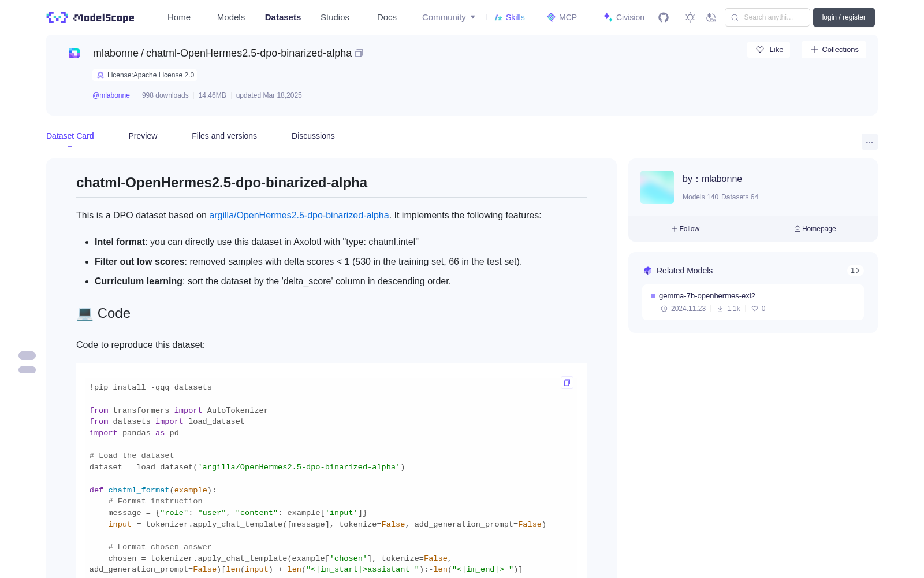Click the 'by：mlabonne' author name
Image resolution: width=924 pixels, height=578 pixels.
click(712, 179)
